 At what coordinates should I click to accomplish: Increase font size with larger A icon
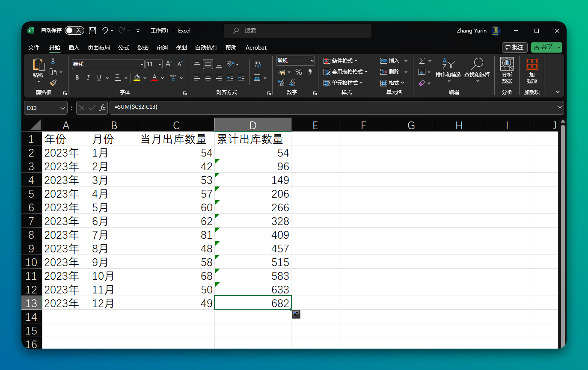(169, 64)
